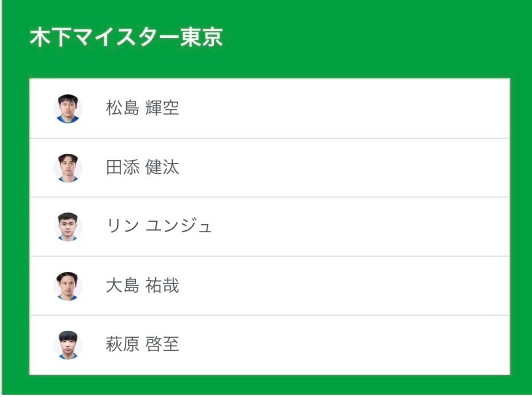Open 田添 健汰's profile photo
This screenshot has width=532, height=397.
click(68, 168)
